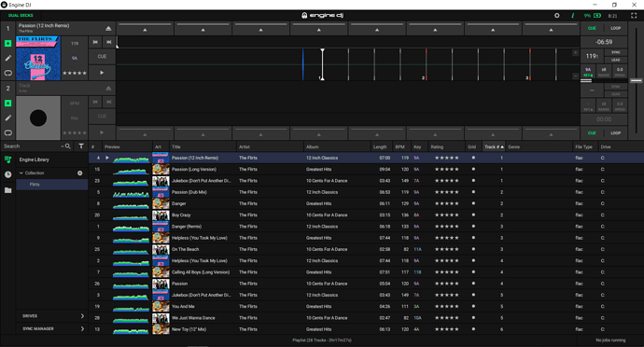Show Engine Library view icon
This screenshot has height=347, width=644.
(7, 160)
